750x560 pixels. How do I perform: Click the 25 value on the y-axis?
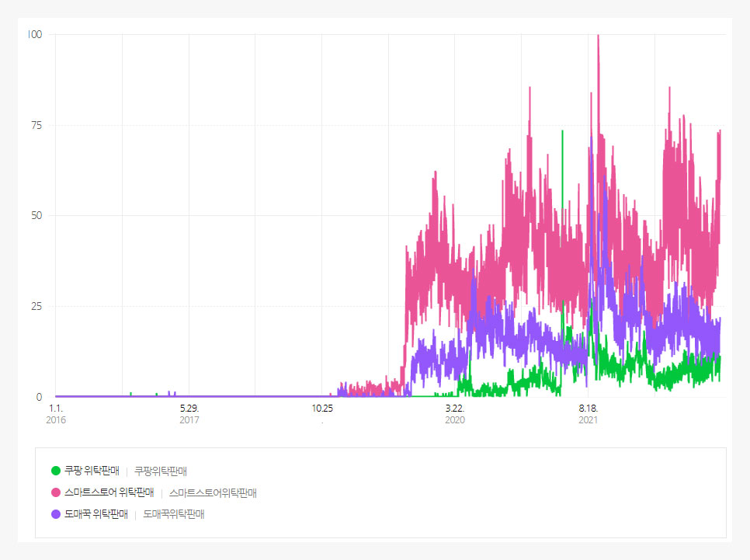click(36, 306)
